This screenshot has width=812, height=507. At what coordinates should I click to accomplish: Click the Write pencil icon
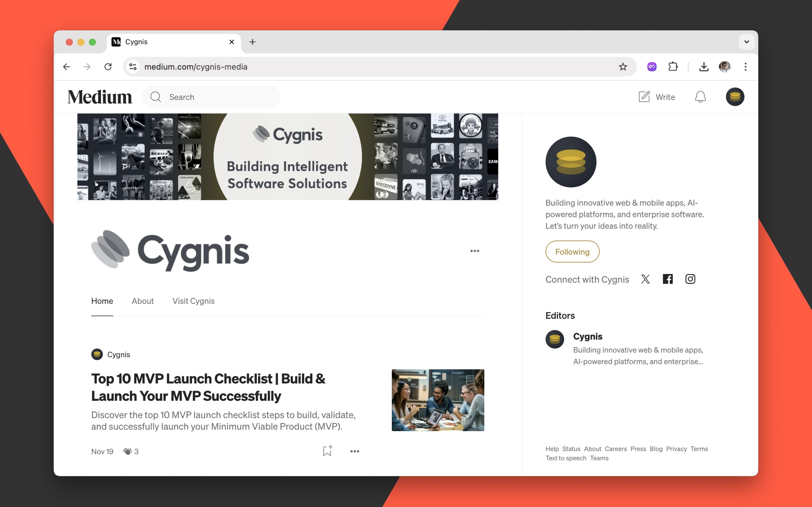tap(644, 96)
